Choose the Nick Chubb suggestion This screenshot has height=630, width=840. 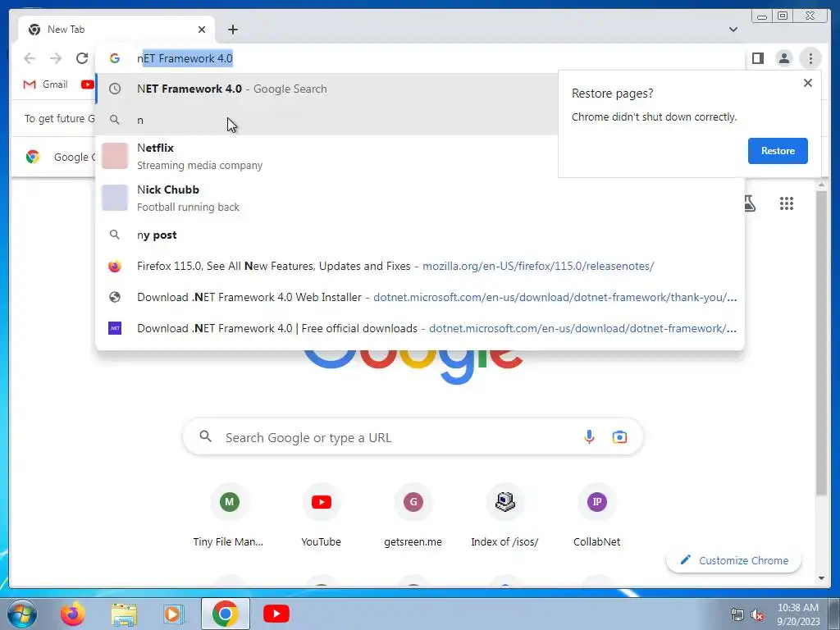click(x=420, y=198)
